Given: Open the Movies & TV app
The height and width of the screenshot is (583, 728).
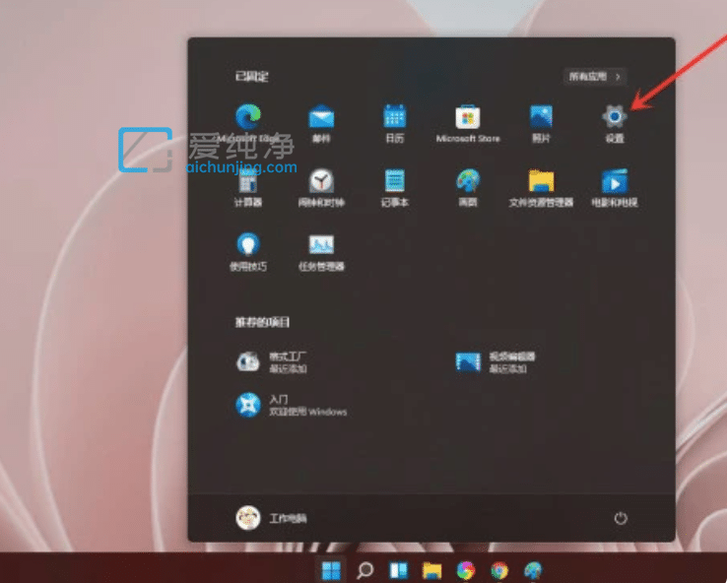Looking at the screenshot, I should (615, 181).
